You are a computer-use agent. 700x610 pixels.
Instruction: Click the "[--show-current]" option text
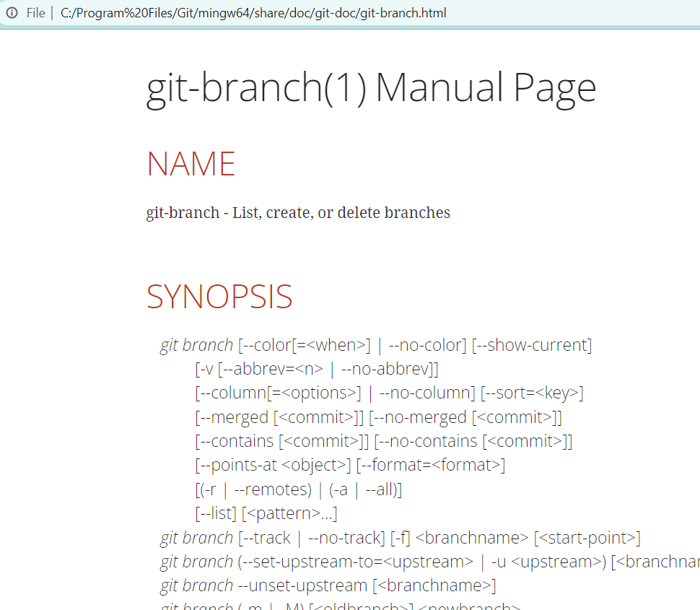point(532,345)
